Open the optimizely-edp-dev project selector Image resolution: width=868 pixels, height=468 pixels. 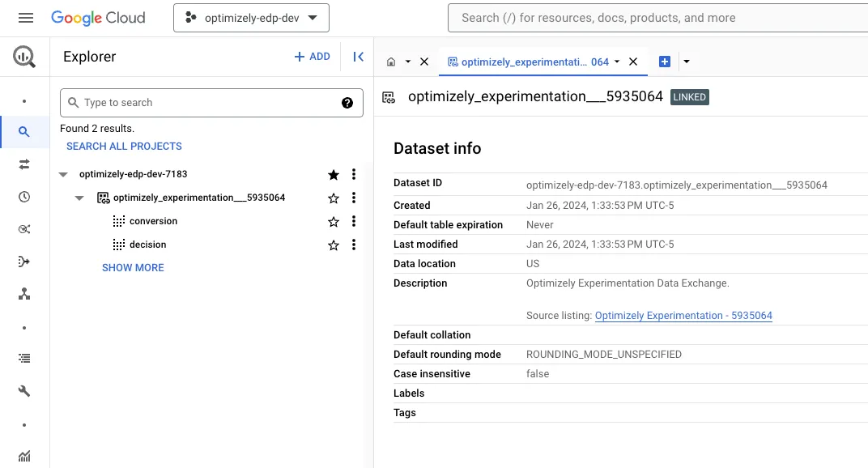coord(251,18)
